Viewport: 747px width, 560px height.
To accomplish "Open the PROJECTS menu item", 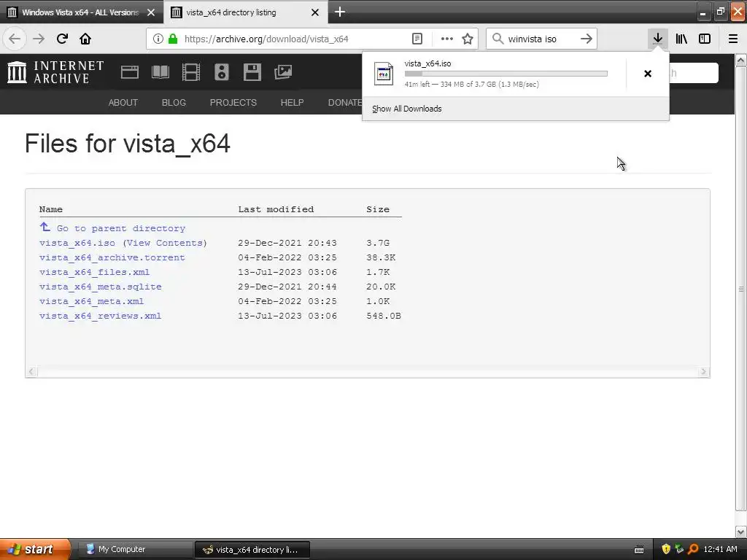I will pos(233,102).
